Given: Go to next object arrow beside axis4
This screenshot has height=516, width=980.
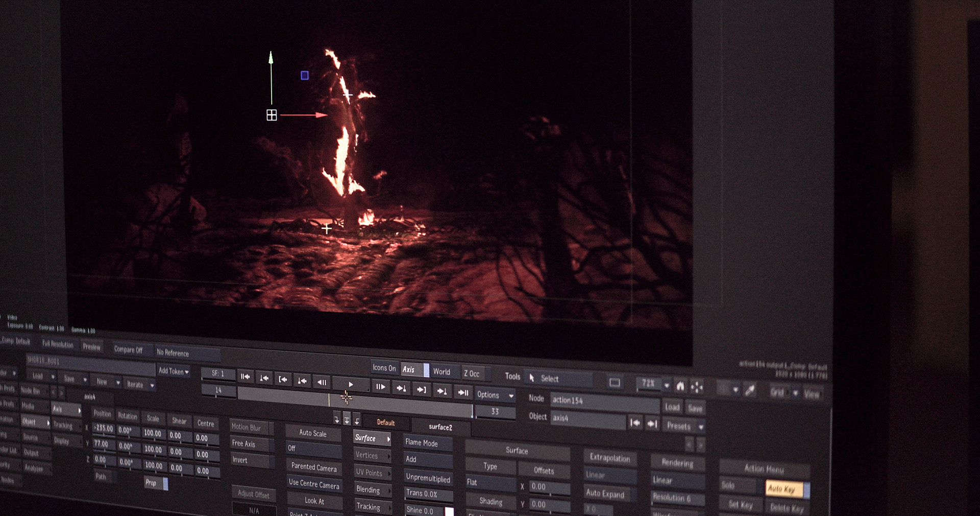Looking at the screenshot, I should click(652, 424).
